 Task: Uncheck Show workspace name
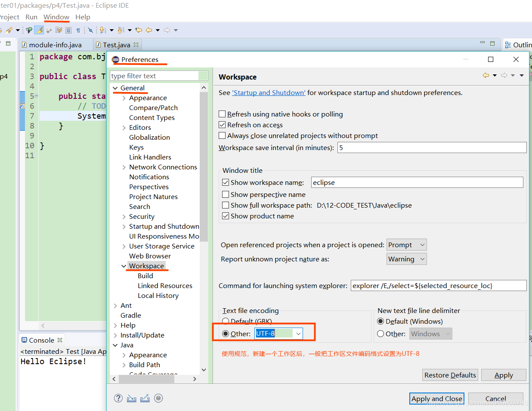[x=226, y=182]
